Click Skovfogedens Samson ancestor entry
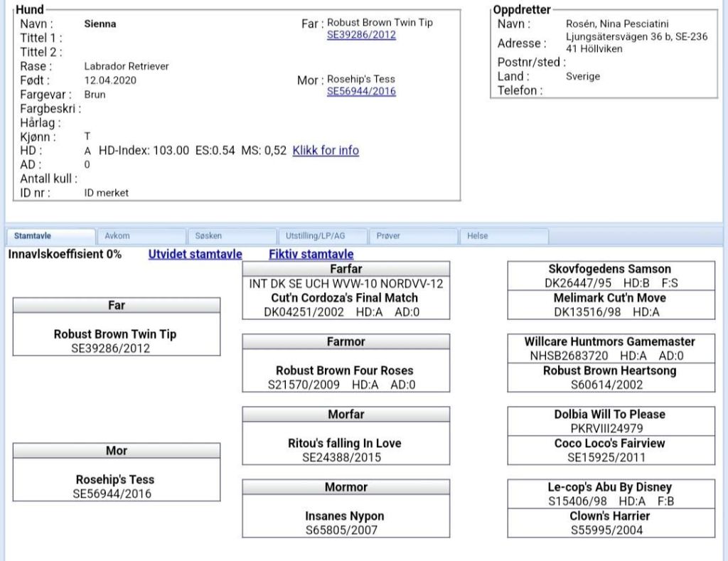Image resolution: width=728 pixels, height=561 pixels. (610, 269)
